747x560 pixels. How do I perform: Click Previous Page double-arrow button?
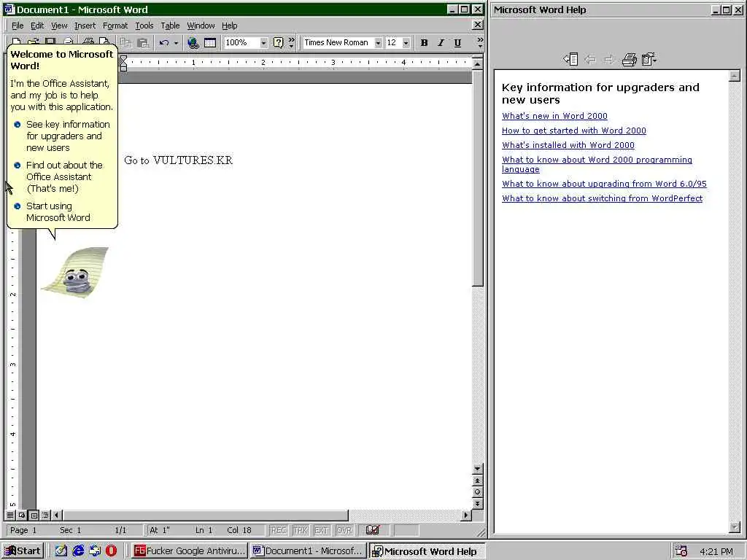tap(477, 481)
